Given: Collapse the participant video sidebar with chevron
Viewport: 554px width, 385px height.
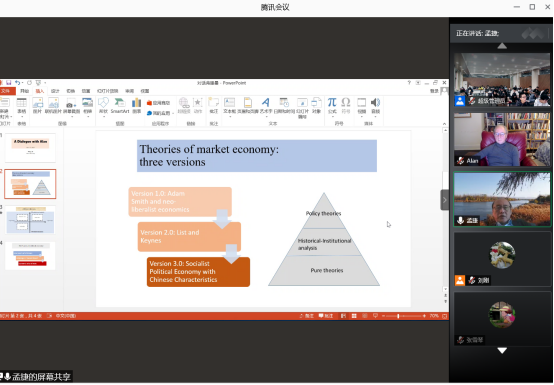Looking at the screenshot, I should pyautogui.click(x=444, y=200).
